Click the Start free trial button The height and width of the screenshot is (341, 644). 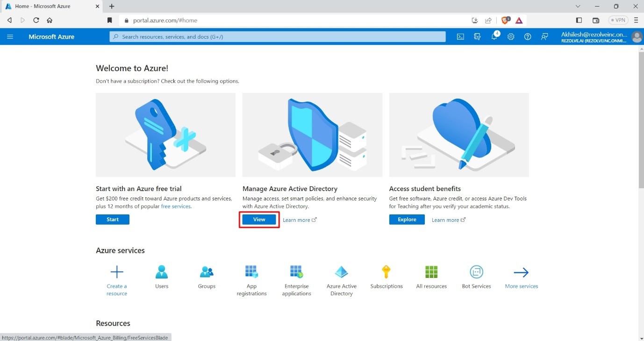pos(113,220)
